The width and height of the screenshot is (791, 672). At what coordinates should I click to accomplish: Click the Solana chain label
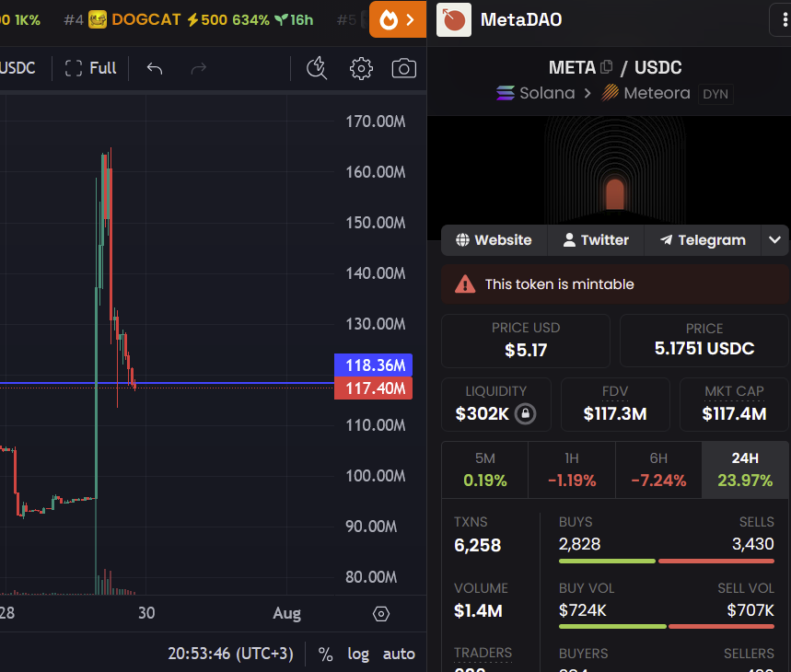pyautogui.click(x=547, y=93)
